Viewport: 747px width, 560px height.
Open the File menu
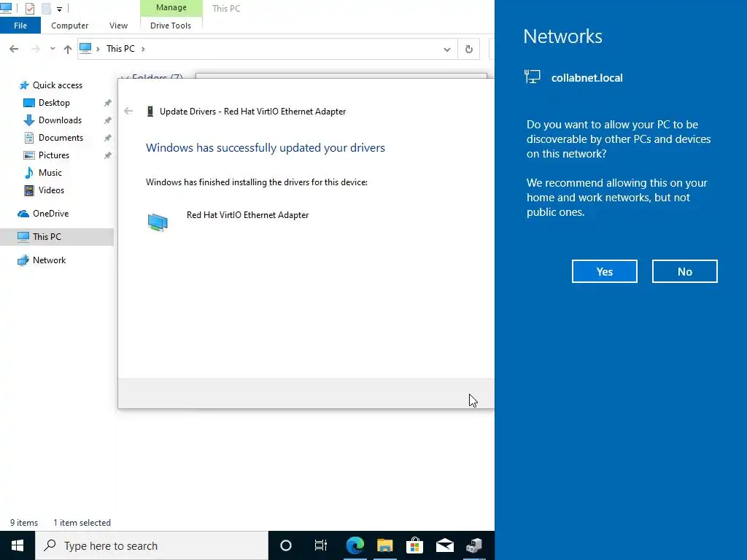(20, 26)
